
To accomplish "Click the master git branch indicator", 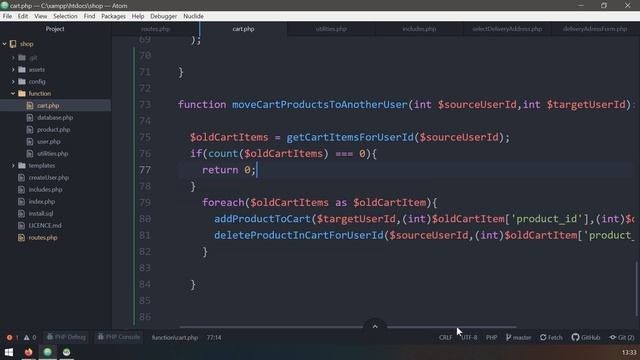I will click(x=518, y=338).
